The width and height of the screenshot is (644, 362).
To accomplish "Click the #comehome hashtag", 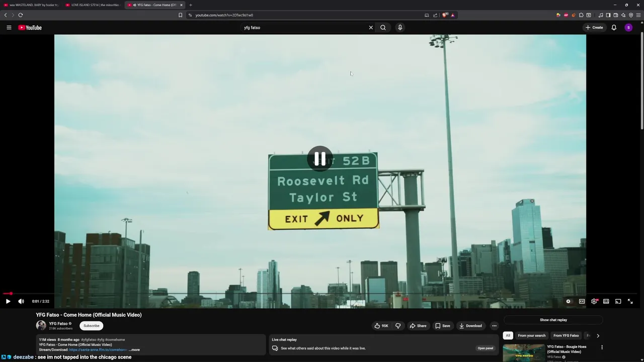I will (115, 340).
